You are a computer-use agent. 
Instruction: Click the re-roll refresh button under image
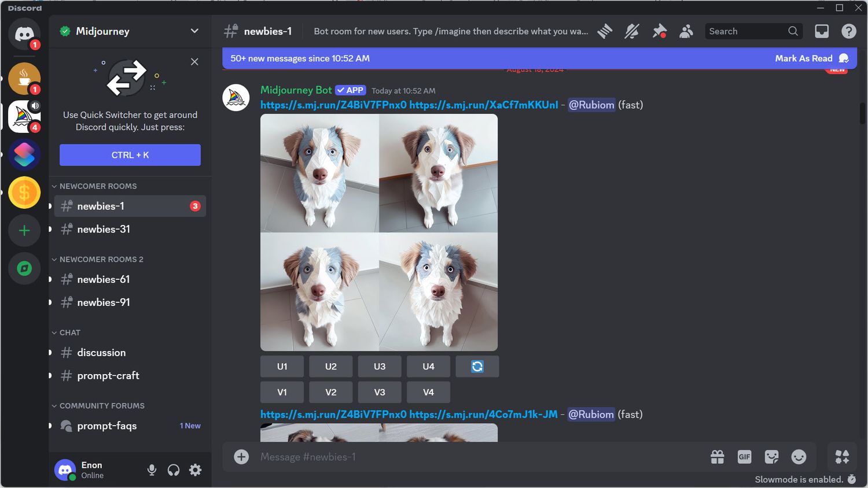point(477,367)
